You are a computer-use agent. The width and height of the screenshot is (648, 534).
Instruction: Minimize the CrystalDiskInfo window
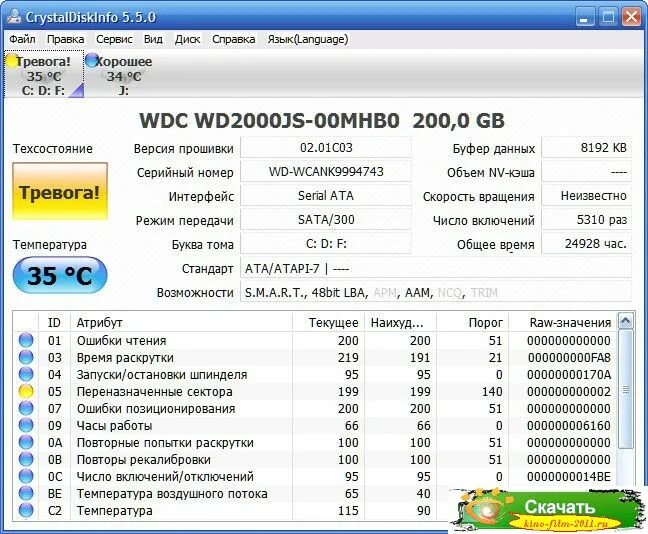[585, 17]
